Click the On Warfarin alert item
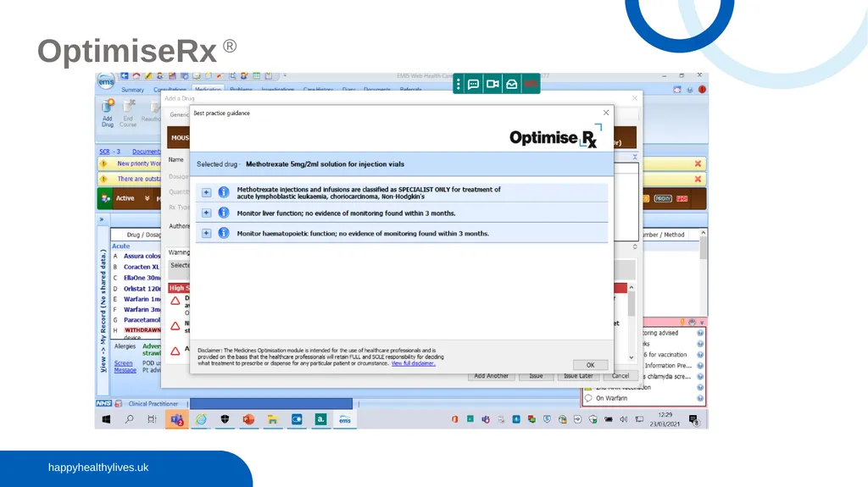 tap(611, 398)
